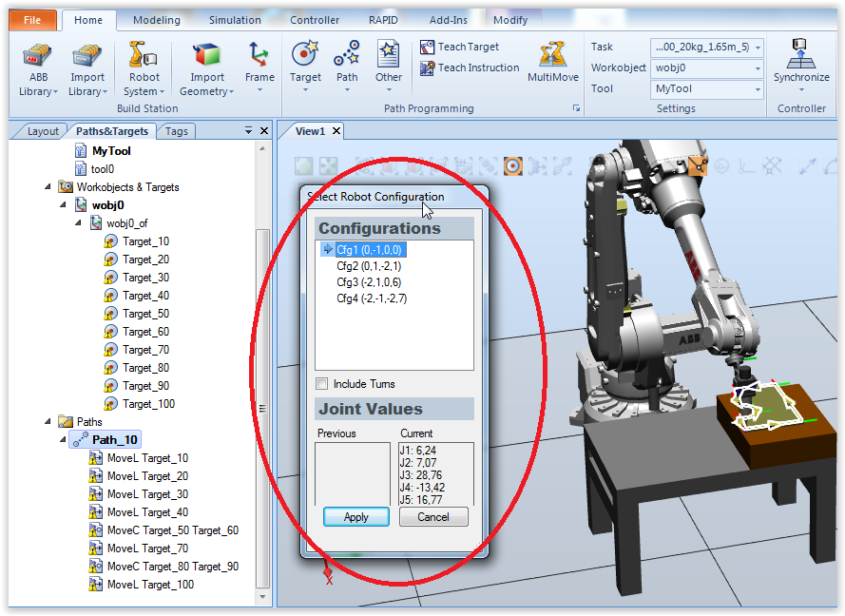Collapse the Paths folder node
The height and width of the screenshot is (616, 845).
coord(48,421)
